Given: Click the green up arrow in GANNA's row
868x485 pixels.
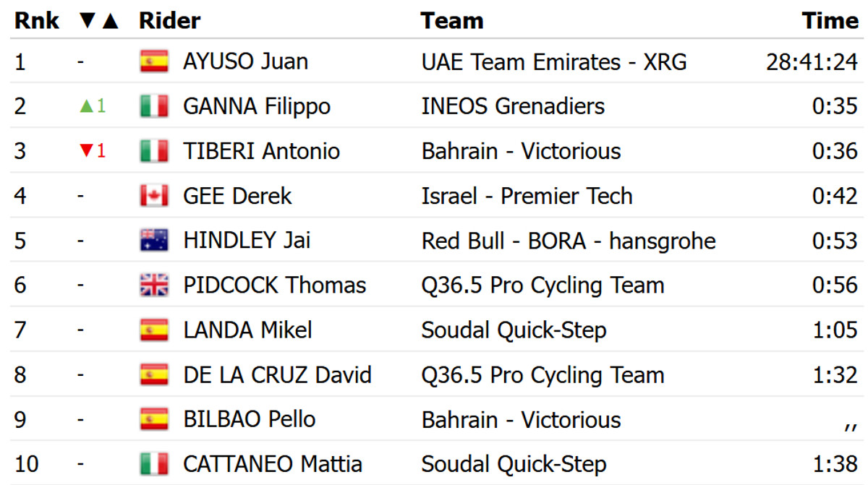Looking at the screenshot, I should (x=87, y=107).
